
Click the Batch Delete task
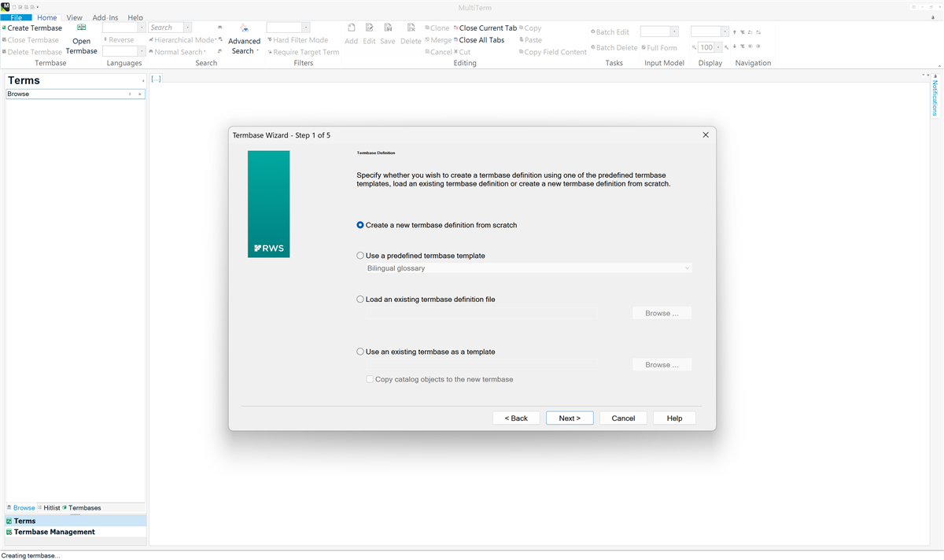(614, 48)
